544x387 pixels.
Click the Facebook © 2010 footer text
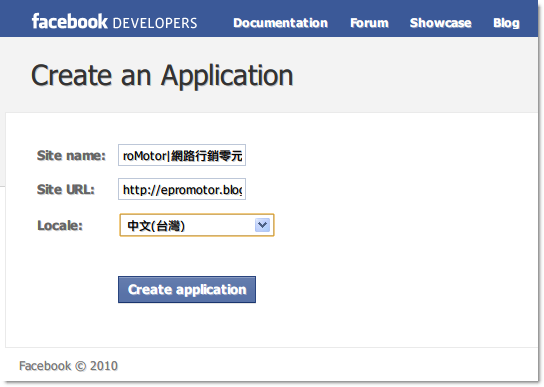68,366
